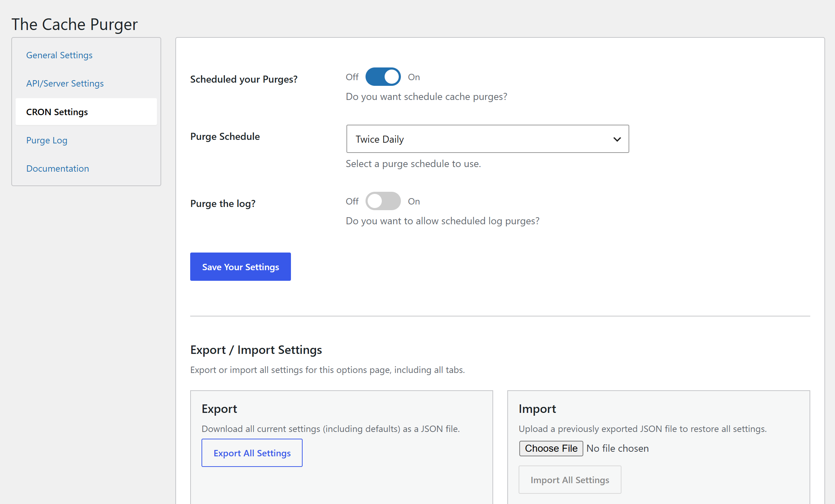Image resolution: width=835 pixels, height=504 pixels.
Task: Click the Export / Import Settings heading
Action: click(x=256, y=350)
